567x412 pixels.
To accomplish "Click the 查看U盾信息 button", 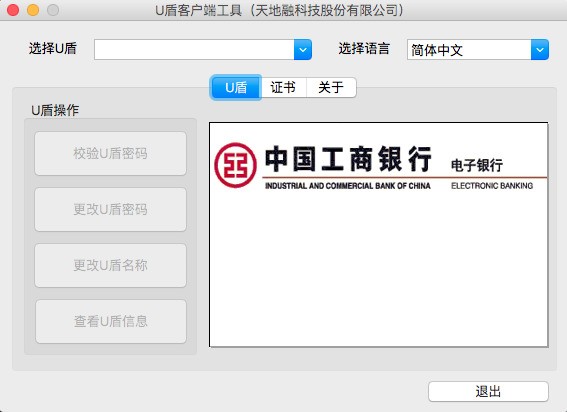I will [x=111, y=321].
